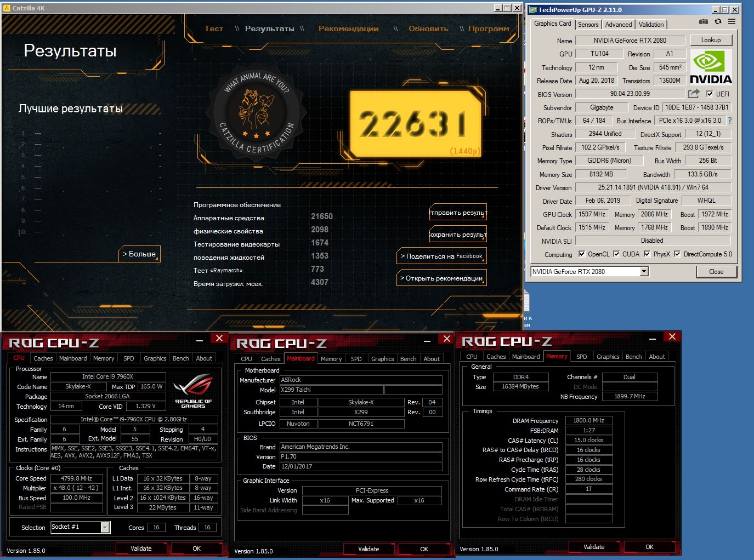Click the GPU Name field NVIDIA GeForce RTX 2080
This screenshot has width=754, height=560.
click(x=630, y=40)
